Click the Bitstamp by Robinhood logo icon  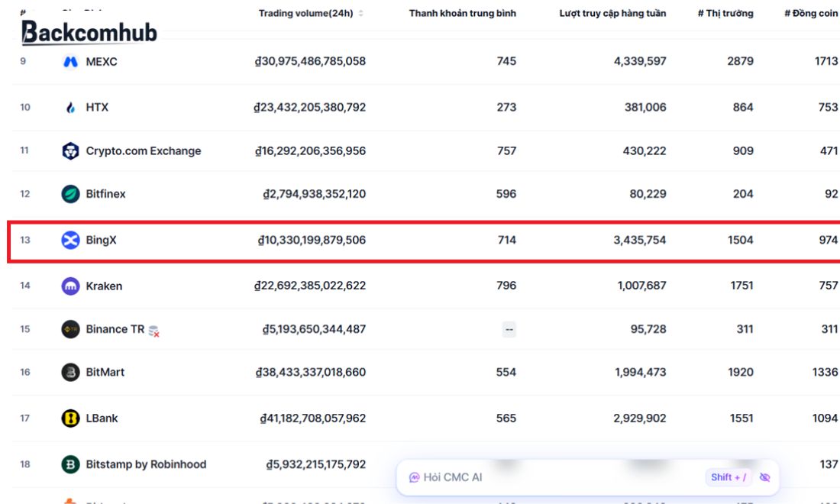(70, 464)
